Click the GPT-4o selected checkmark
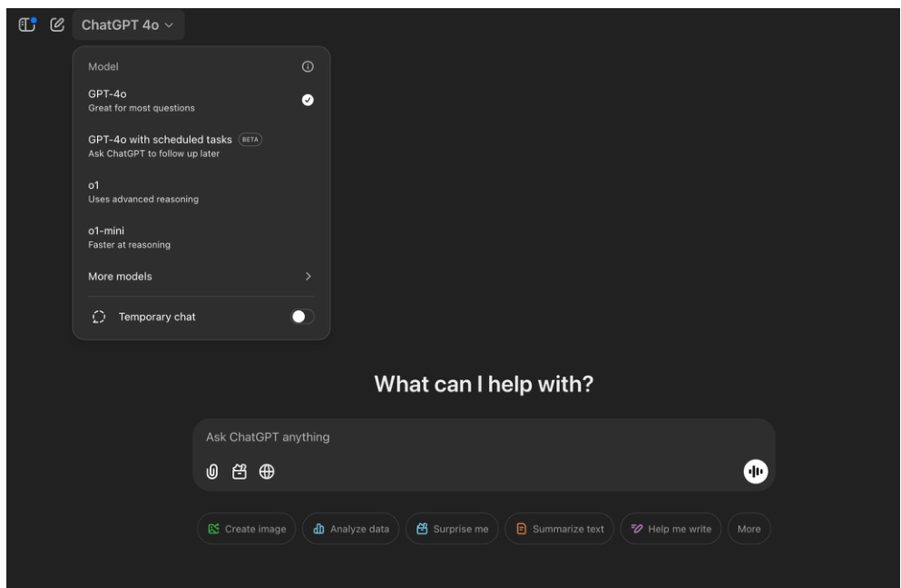Image resolution: width=901 pixels, height=588 pixels. click(308, 100)
